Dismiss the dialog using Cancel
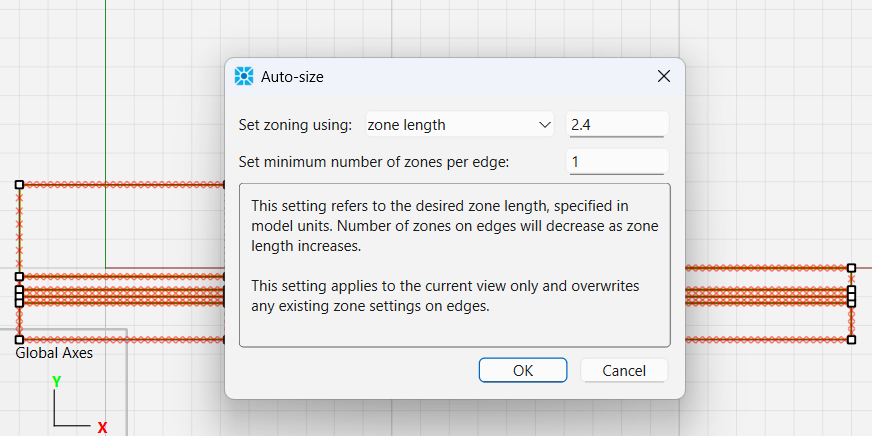The width and height of the screenshot is (872, 436). [624, 370]
